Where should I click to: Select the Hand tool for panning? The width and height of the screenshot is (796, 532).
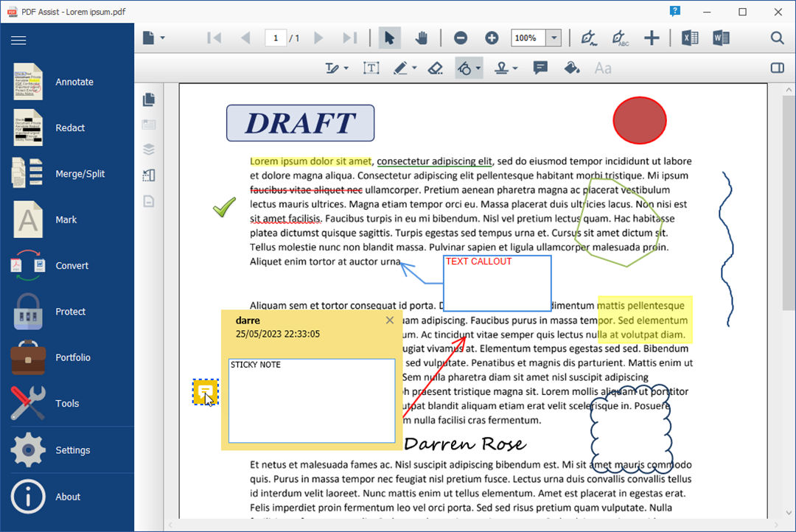[x=420, y=38]
